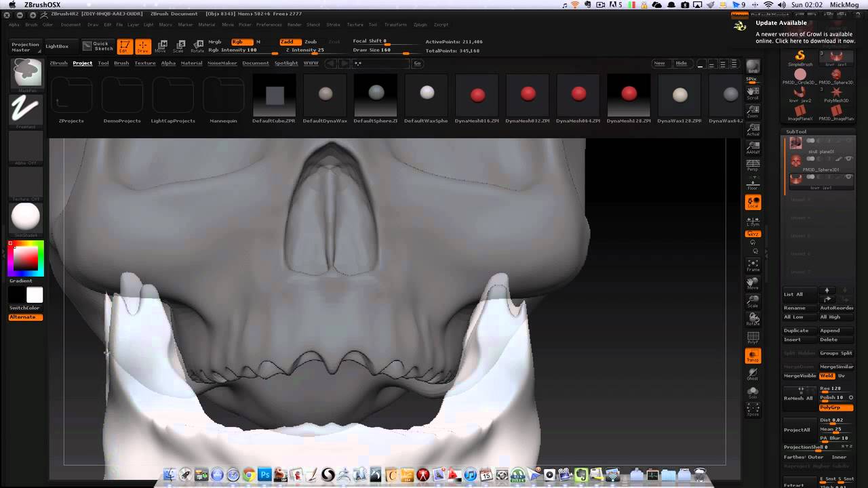
Task: Turn on the Persp perspective icon
Action: point(753,165)
